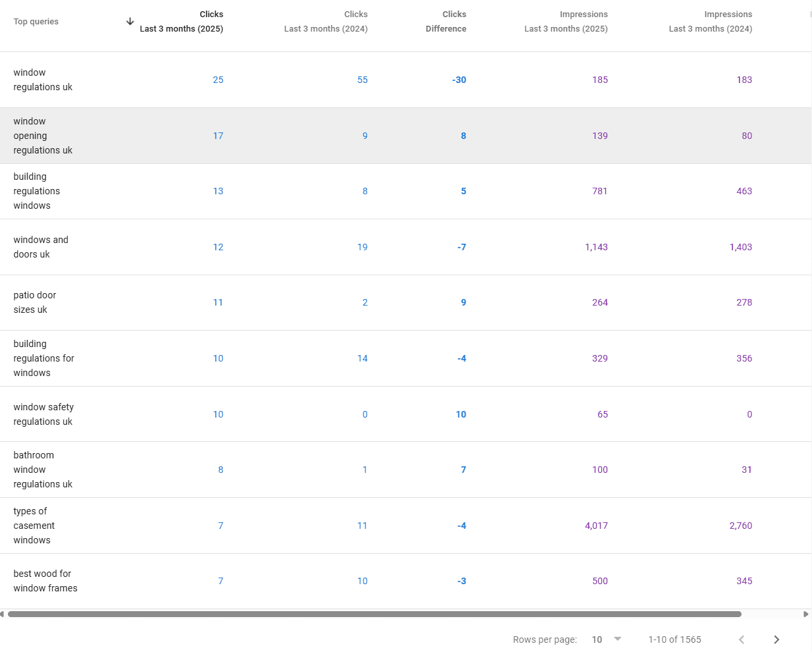Select the query patio door sizes uk
Viewport: 812px width, 652px height.
35,302
